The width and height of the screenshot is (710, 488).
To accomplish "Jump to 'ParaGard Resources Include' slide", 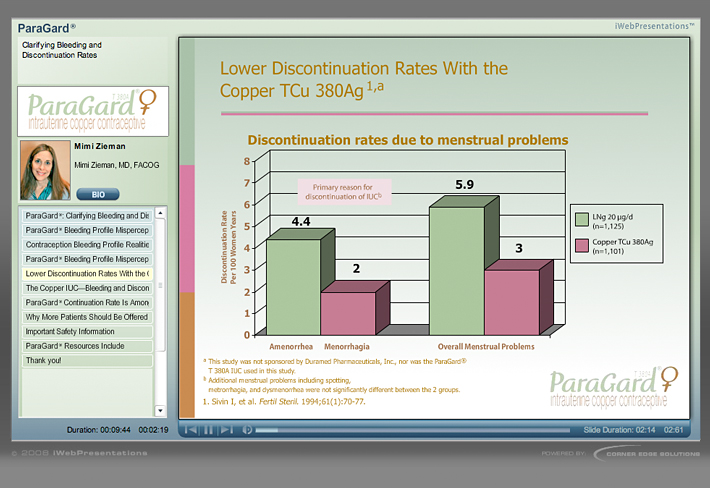I will click(87, 346).
